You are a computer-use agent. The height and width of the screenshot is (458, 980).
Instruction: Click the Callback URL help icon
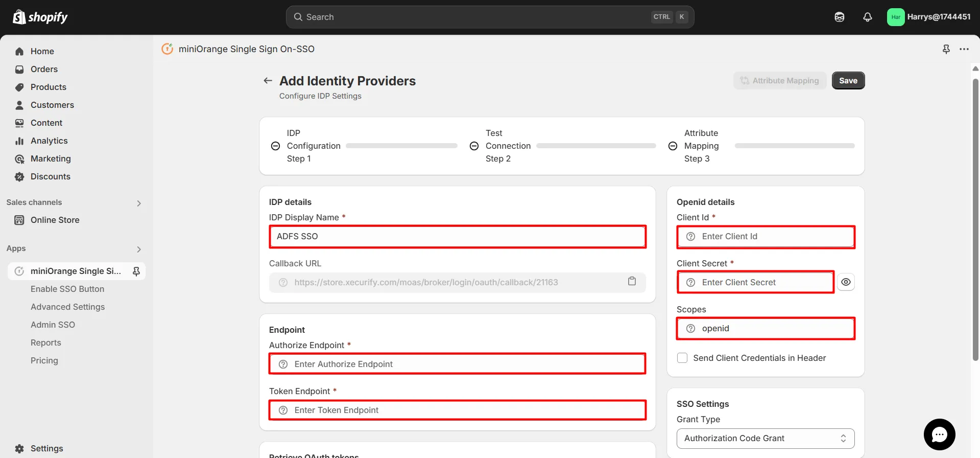[x=283, y=282]
